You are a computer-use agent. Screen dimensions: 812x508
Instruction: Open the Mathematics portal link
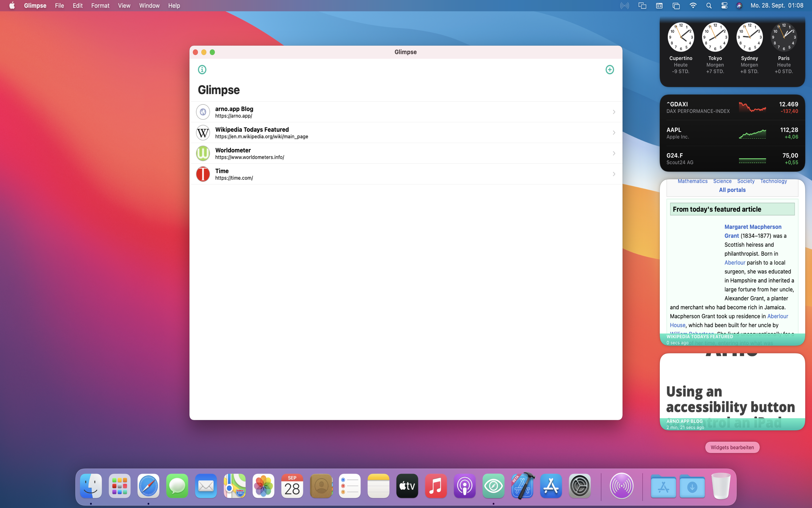692,181
